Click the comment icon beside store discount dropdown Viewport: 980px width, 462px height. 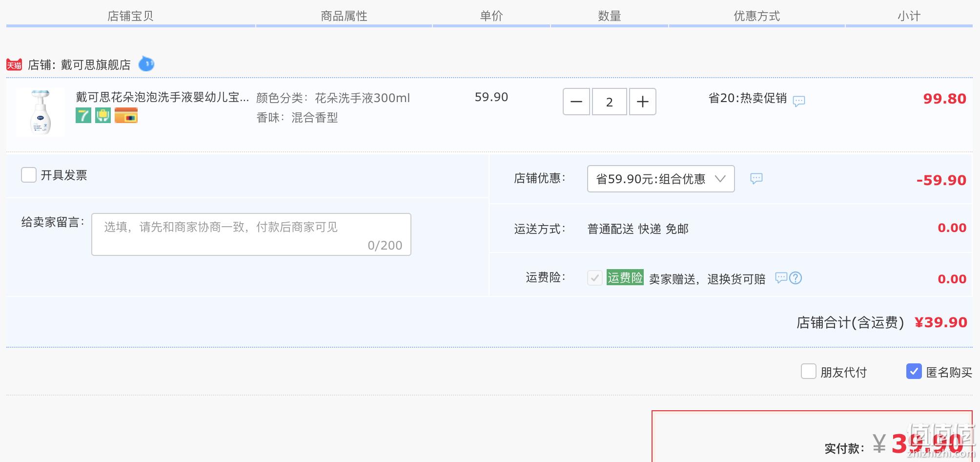[756, 179]
